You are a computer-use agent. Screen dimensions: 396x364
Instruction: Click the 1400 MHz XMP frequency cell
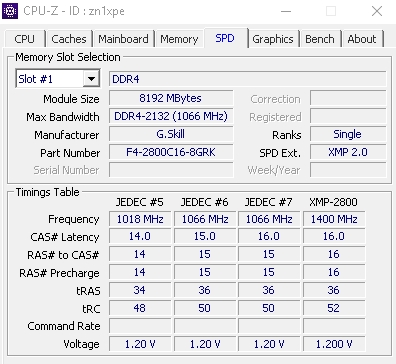pyautogui.click(x=334, y=219)
